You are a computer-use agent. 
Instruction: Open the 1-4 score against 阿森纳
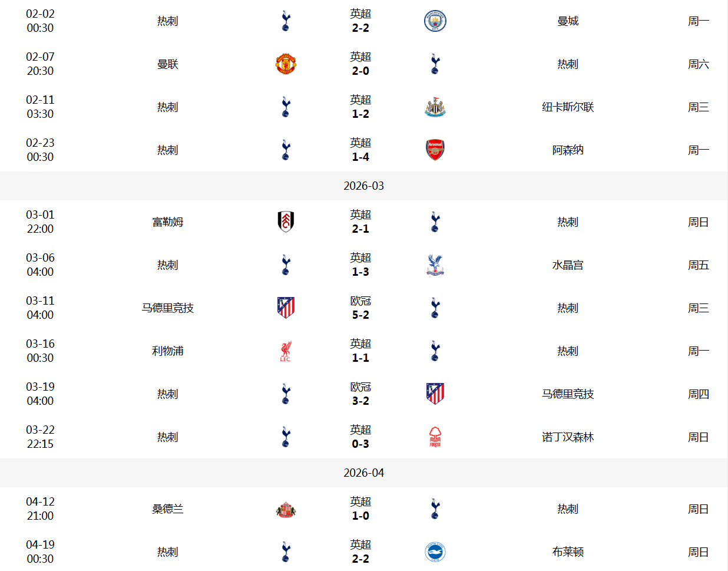(360, 157)
